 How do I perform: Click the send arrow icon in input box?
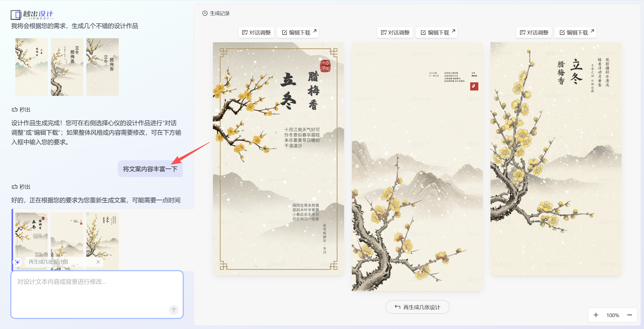coord(174,310)
